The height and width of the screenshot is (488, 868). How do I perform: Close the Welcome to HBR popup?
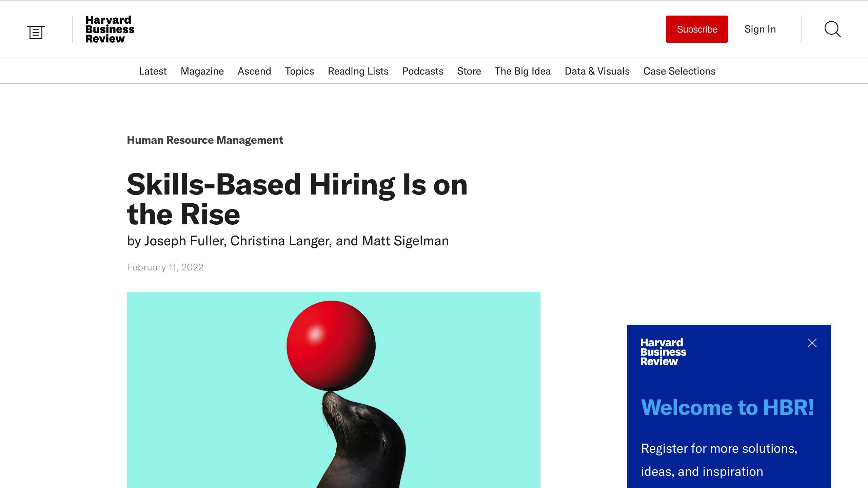coord(812,343)
